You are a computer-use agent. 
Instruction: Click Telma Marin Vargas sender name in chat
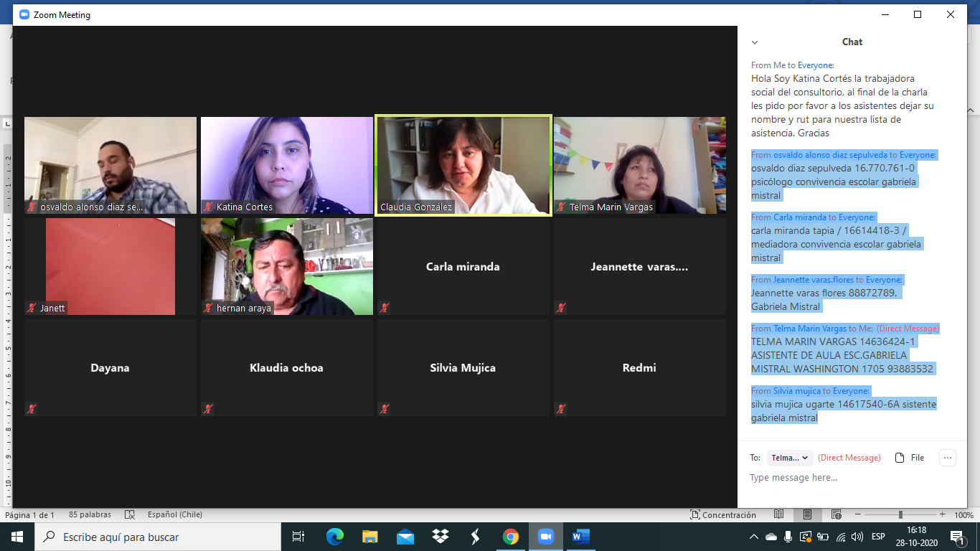809,329
